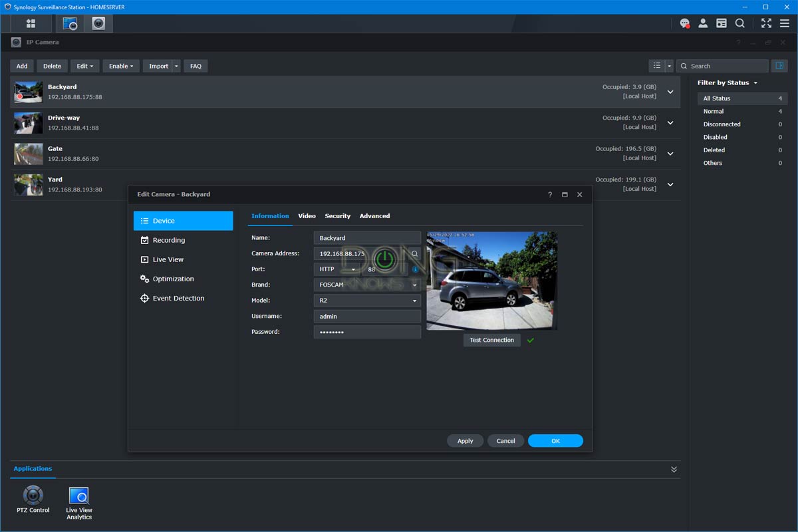Open the widgets panel icon
This screenshot has height=532, width=798.
point(722,23)
